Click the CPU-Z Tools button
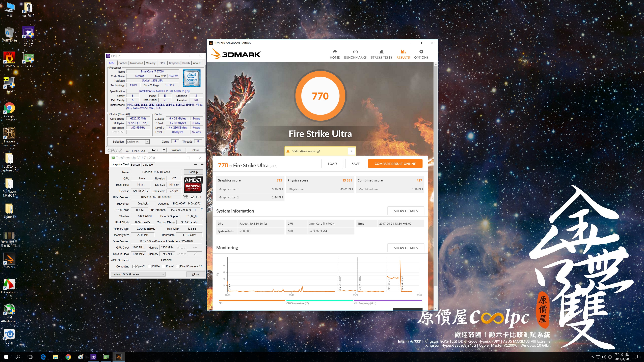This screenshot has width=644, height=362. click(x=155, y=150)
